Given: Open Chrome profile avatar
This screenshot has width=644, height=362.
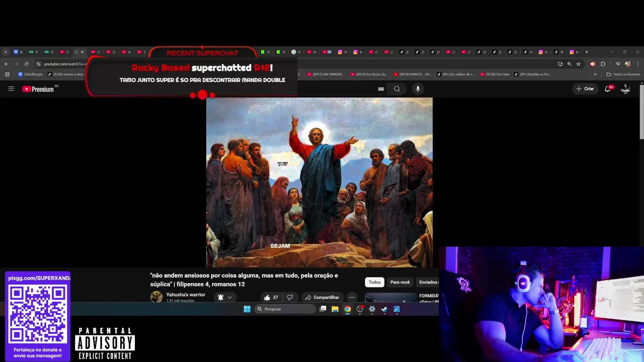Looking at the screenshot, I should point(627,64).
